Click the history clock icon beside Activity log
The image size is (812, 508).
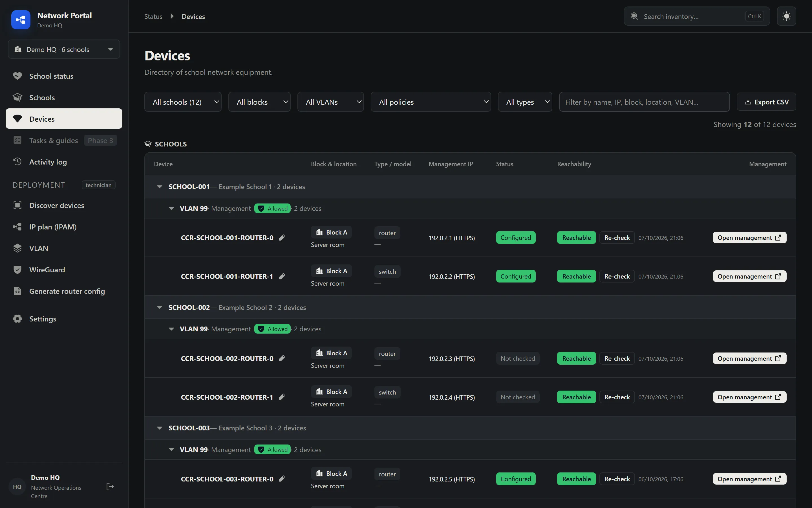17,162
